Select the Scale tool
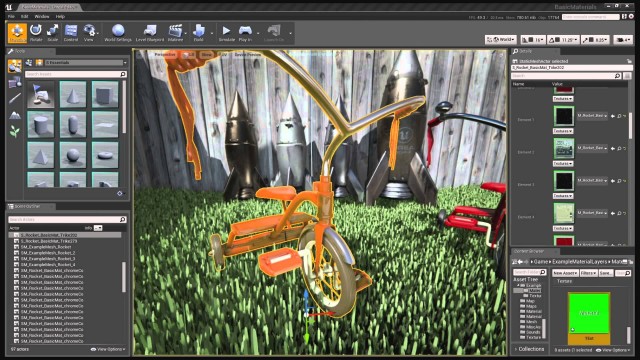 click(53, 33)
